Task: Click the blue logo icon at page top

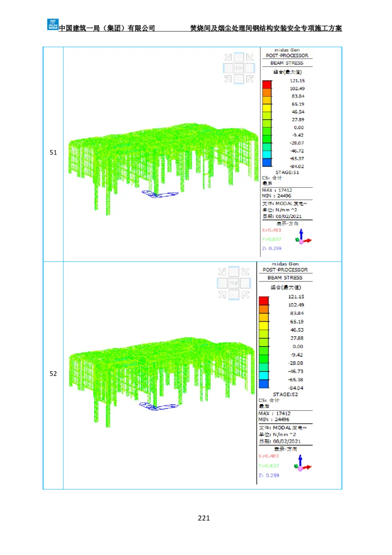Action: click(52, 24)
